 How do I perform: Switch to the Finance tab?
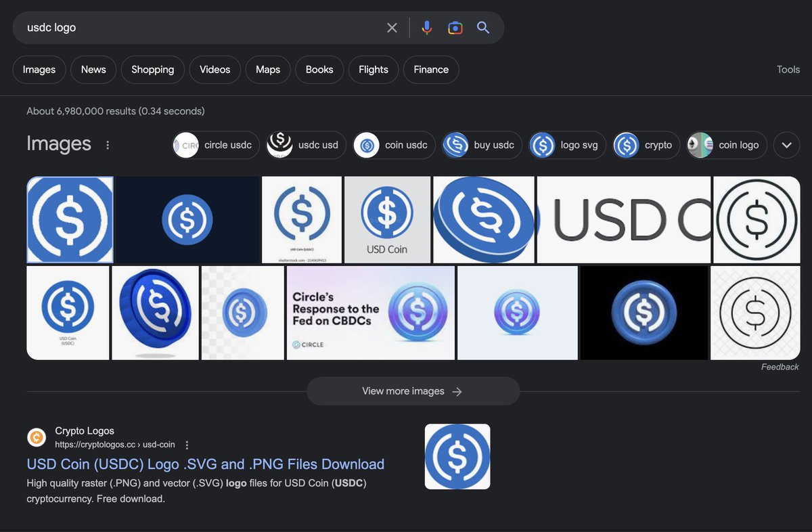(x=431, y=70)
